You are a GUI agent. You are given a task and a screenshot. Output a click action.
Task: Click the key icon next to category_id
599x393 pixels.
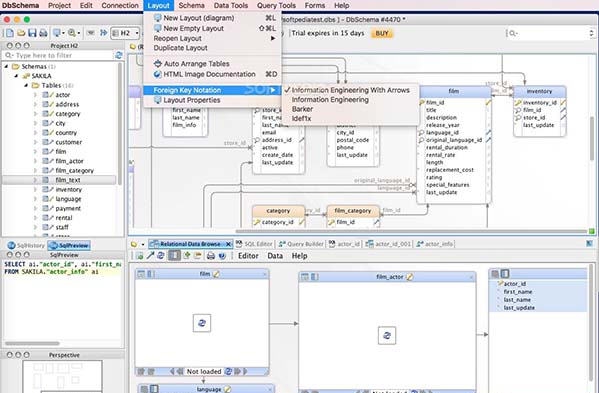pyautogui.click(x=257, y=222)
